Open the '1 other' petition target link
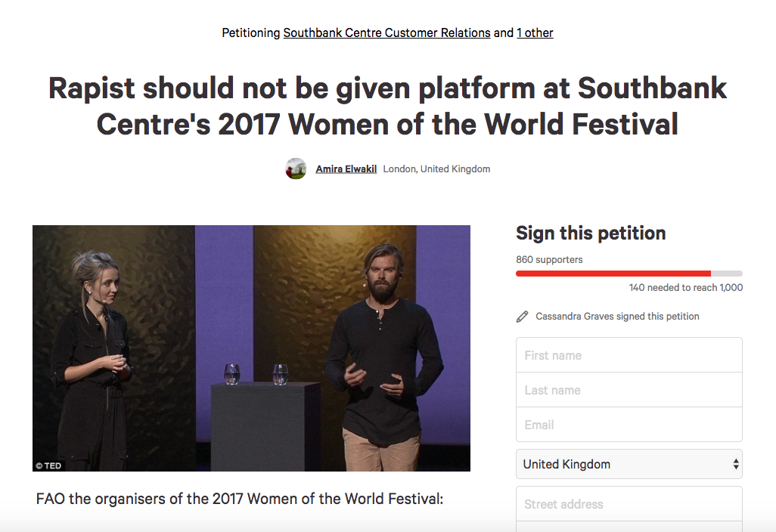The image size is (776, 532). click(x=535, y=32)
